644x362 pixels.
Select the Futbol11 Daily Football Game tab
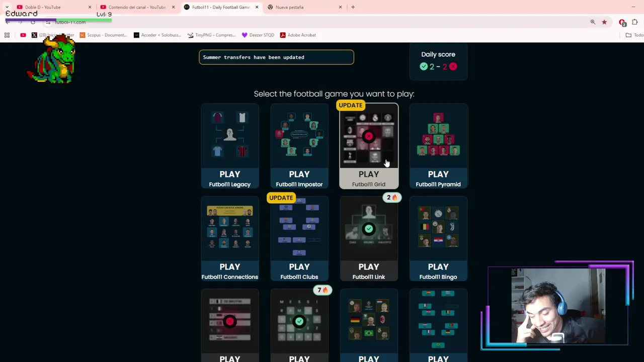point(220,7)
